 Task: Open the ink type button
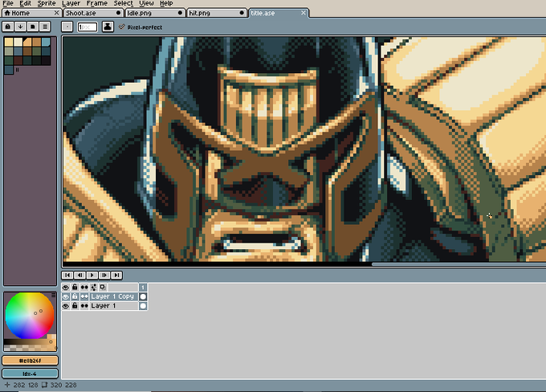click(x=108, y=27)
